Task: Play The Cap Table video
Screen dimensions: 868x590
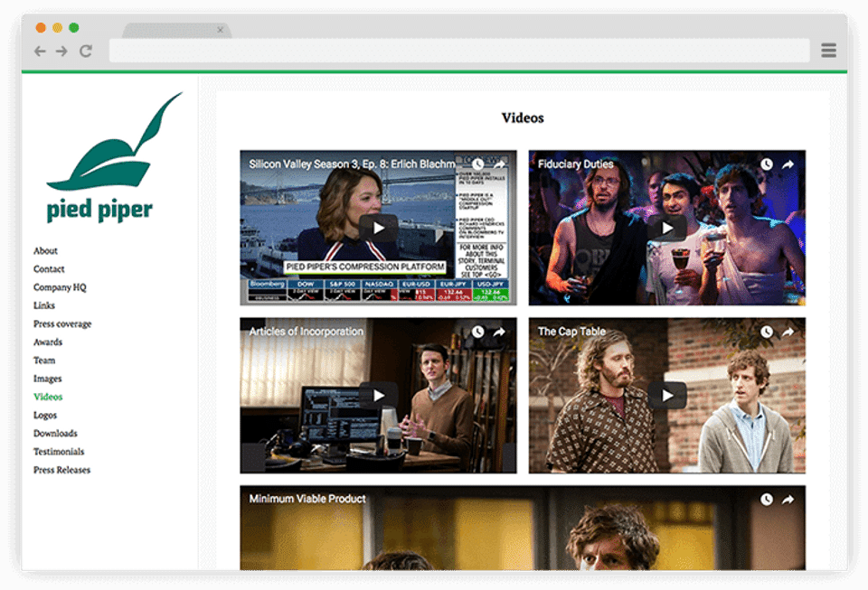Action: tap(667, 396)
